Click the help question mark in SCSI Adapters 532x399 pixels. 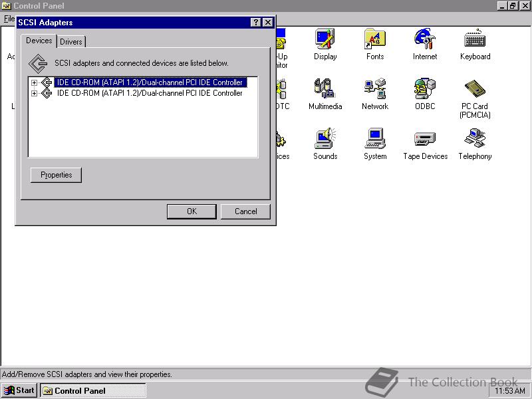(x=255, y=23)
